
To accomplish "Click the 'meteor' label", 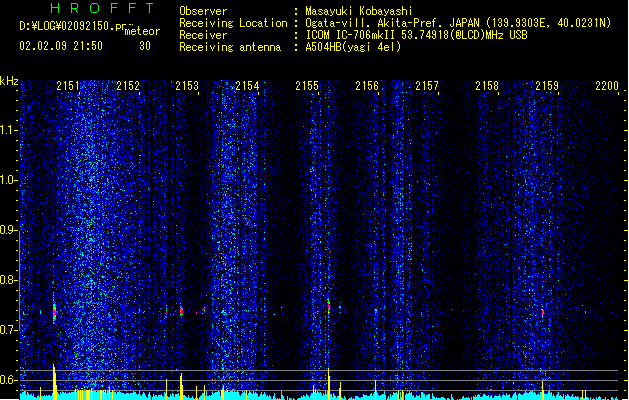I will (x=142, y=31).
